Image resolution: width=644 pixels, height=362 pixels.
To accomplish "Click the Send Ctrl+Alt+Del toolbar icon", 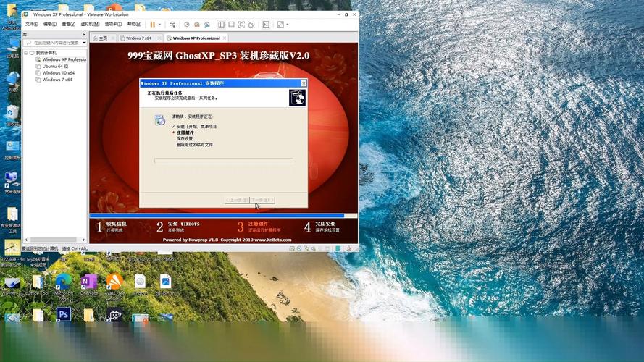I will pos(171,24).
